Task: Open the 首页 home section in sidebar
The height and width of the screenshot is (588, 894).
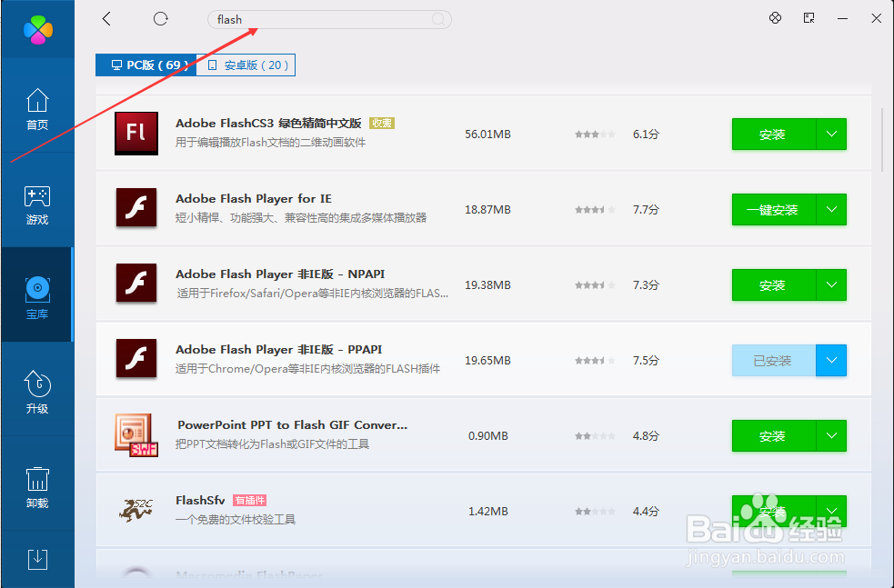Action: click(37, 109)
